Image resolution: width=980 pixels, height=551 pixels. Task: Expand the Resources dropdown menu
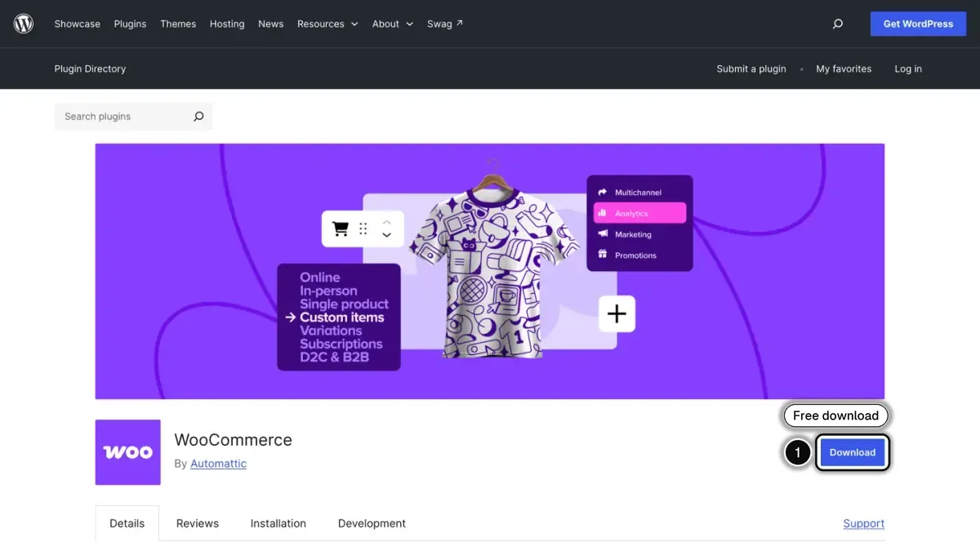tap(327, 24)
